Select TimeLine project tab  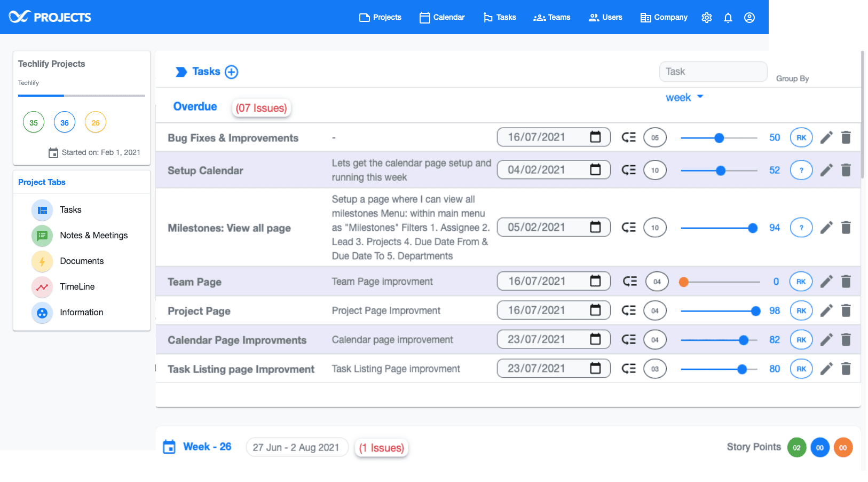coord(63,287)
